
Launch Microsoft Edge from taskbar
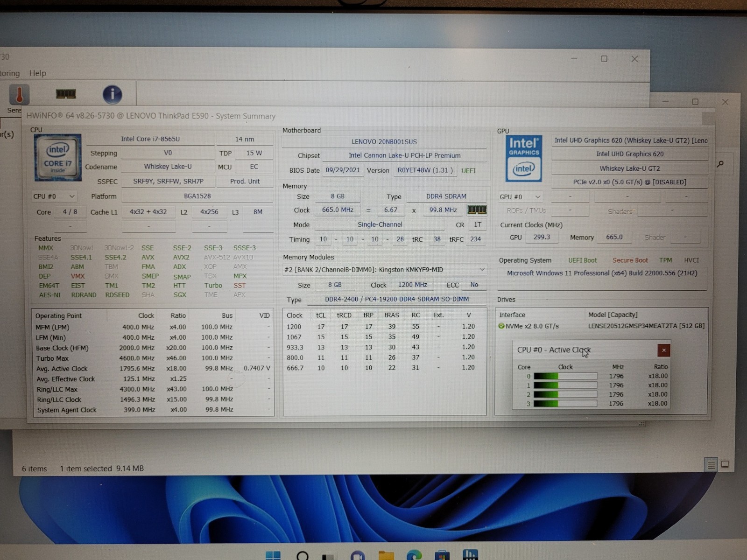(414, 555)
